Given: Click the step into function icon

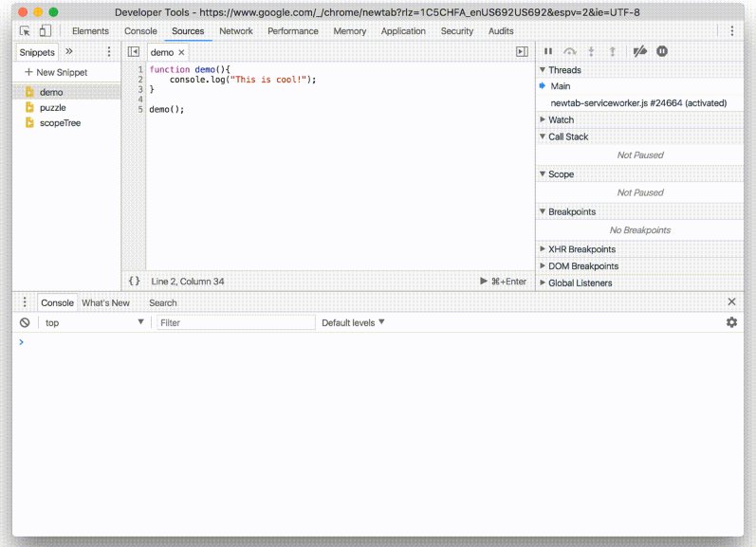Looking at the screenshot, I should [x=591, y=51].
